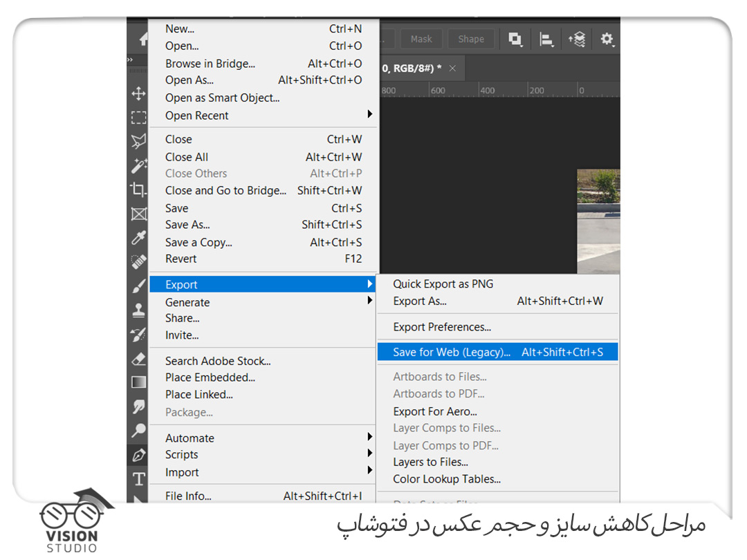Screen dimensions: 747x560
Task: Select the Magic Wand tool
Action: pyautogui.click(x=138, y=165)
